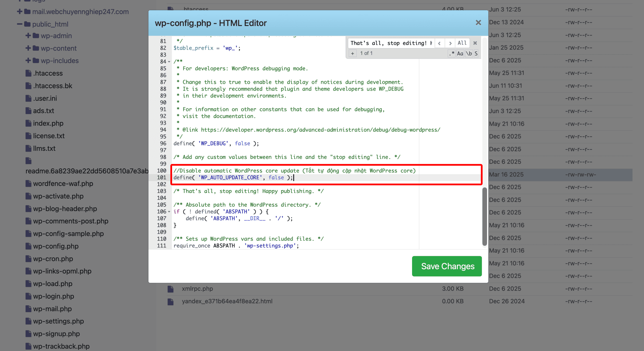Click the search text input field
This screenshot has width=644, height=351.
pyautogui.click(x=391, y=43)
